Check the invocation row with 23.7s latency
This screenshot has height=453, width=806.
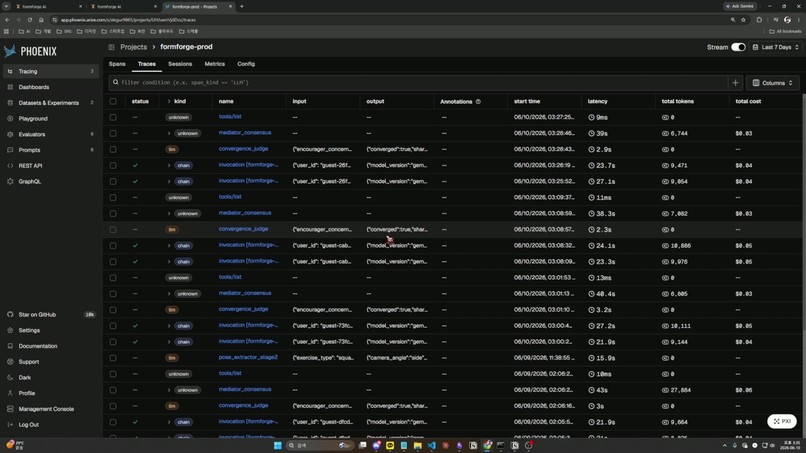pos(113,166)
